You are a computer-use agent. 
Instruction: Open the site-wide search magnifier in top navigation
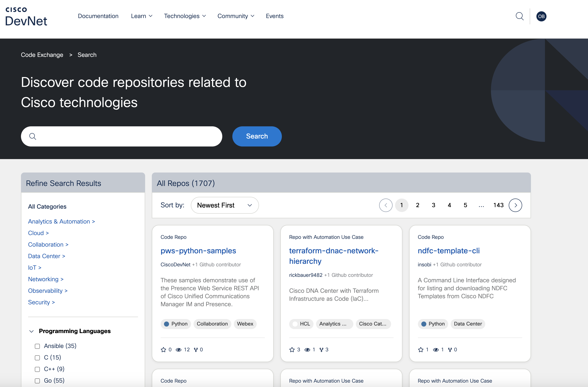520,16
